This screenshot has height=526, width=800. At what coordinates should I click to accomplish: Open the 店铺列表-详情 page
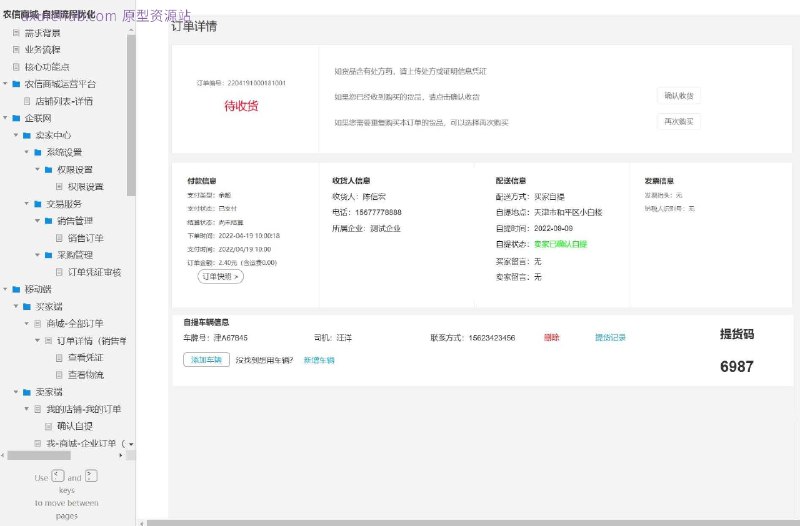click(64, 101)
